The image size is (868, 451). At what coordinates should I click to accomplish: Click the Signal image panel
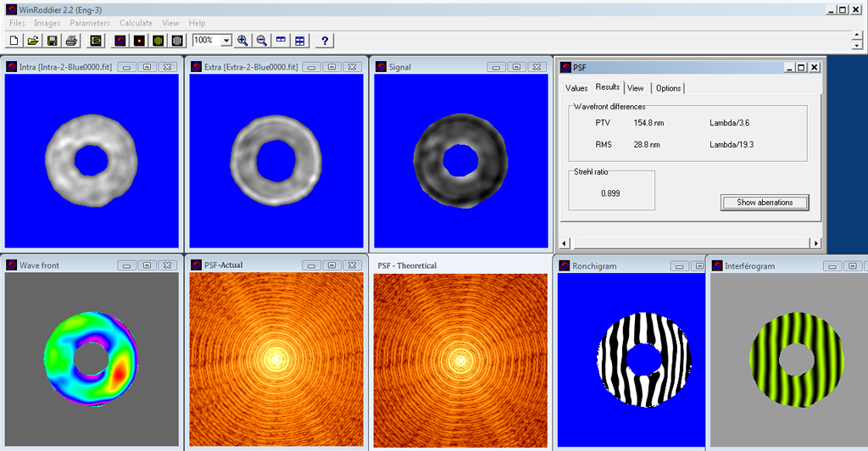[461, 161]
